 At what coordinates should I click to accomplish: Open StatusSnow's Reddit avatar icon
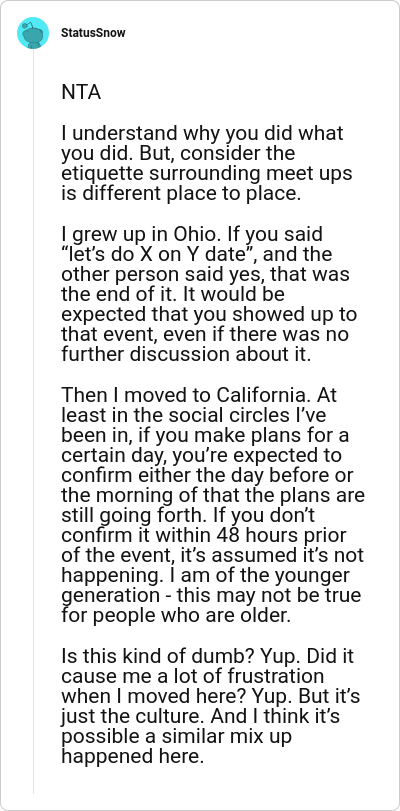33,33
